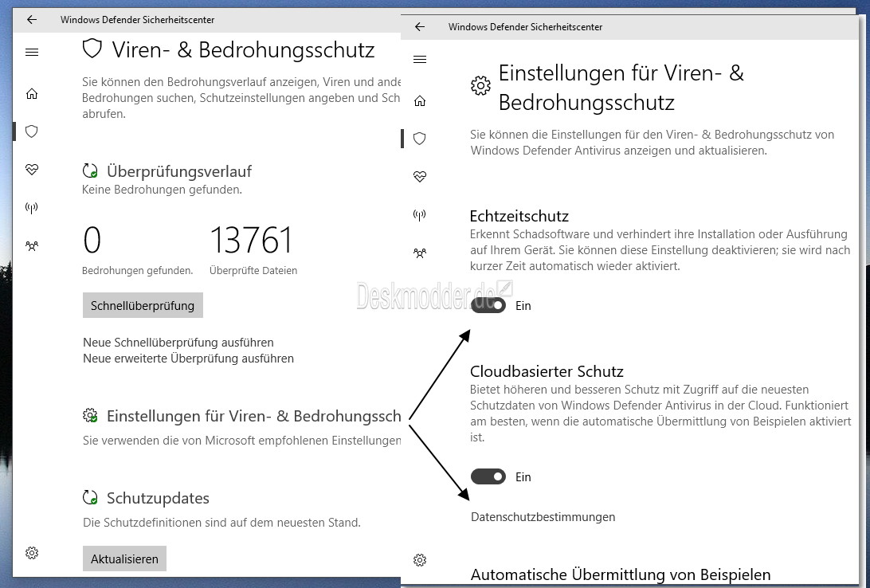The height and width of the screenshot is (588, 870).
Task: Go back in the left Defender window
Action: (32, 20)
